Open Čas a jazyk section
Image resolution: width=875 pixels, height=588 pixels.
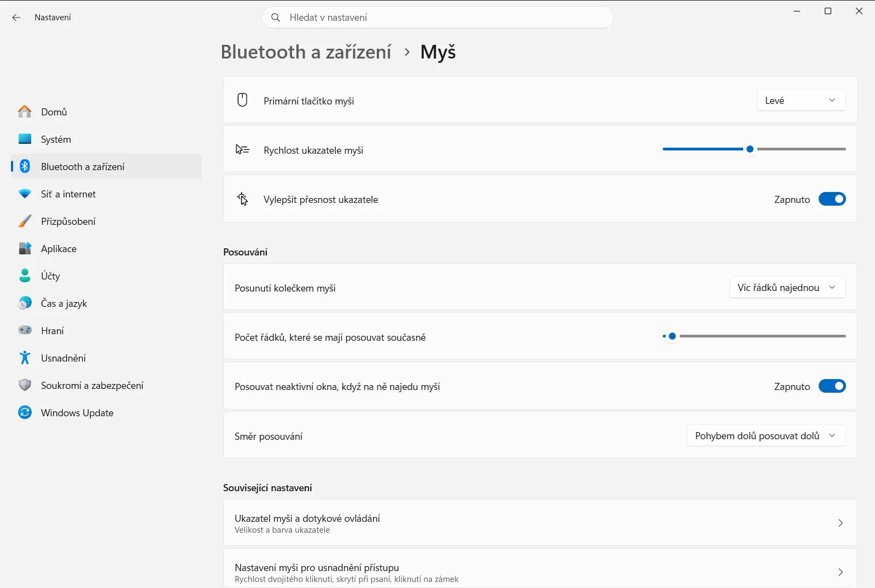tap(106, 303)
